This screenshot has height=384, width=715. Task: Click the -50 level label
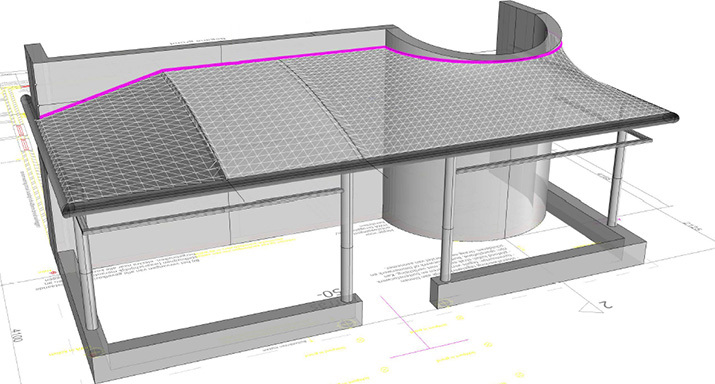point(329,293)
